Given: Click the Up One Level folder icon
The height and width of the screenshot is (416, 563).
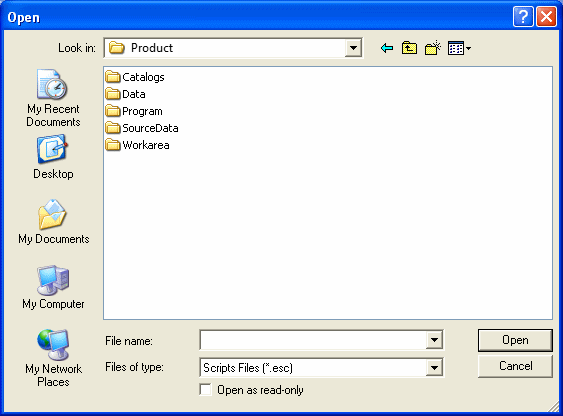Looking at the screenshot, I should pos(409,48).
